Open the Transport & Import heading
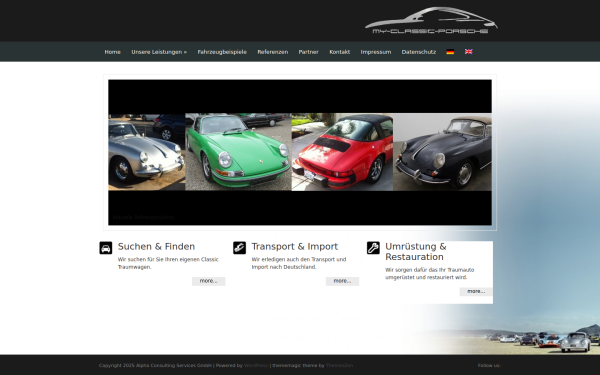This screenshot has height=375, width=600. click(295, 246)
